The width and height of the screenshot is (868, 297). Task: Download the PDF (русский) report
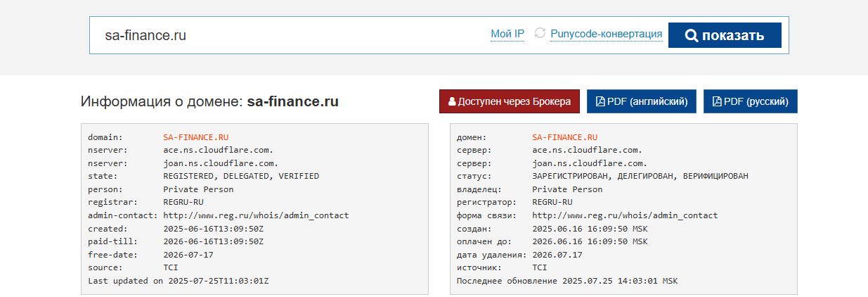[x=751, y=101]
